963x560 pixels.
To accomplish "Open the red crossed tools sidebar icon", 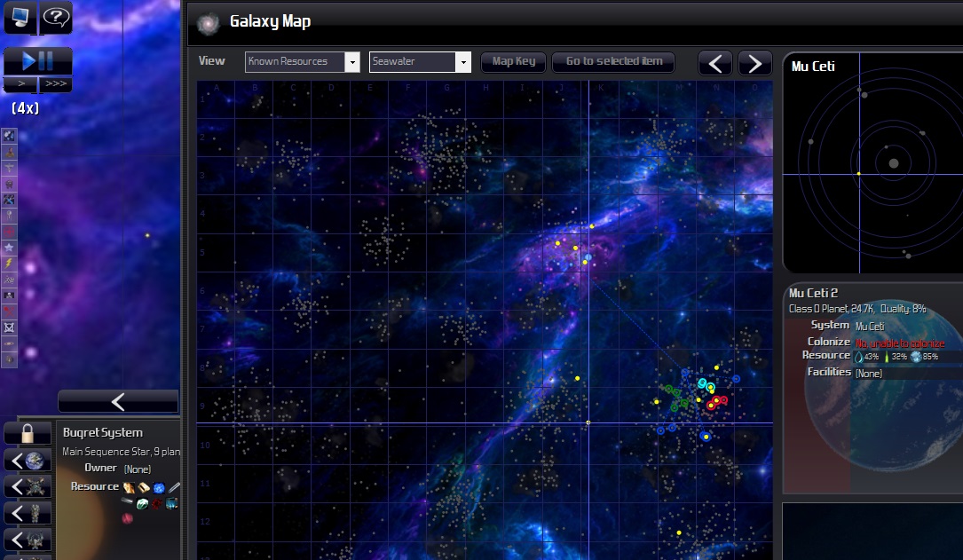I will click(x=9, y=312).
